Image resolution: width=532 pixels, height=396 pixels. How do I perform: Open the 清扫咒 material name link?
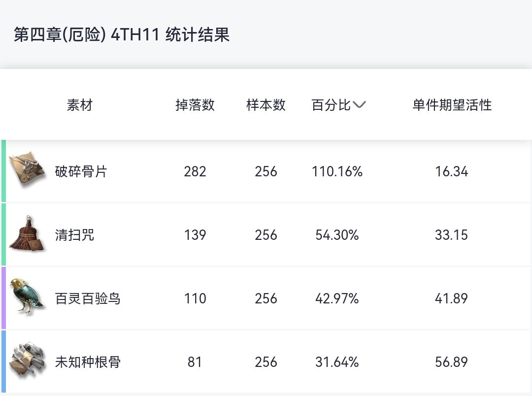pos(74,235)
